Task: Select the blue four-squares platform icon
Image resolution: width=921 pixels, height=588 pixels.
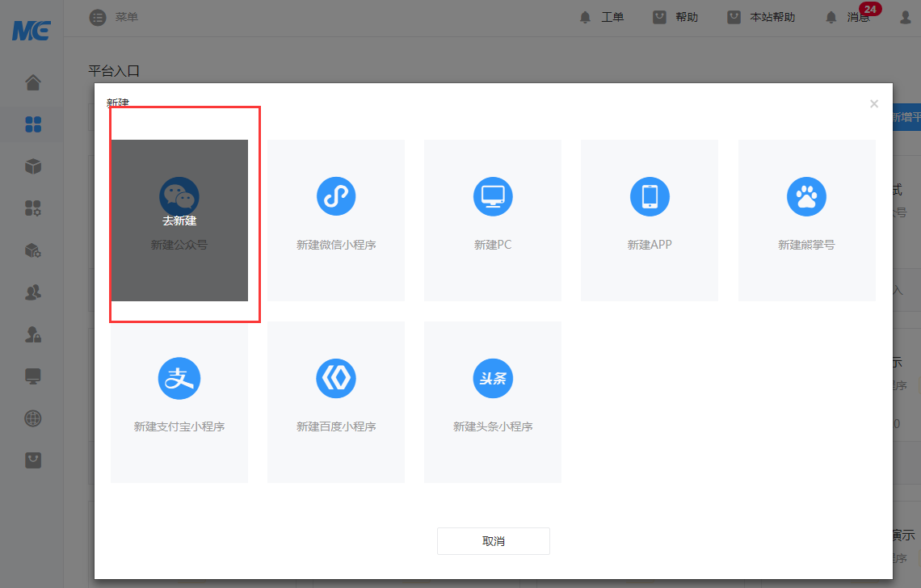Action: [x=33, y=124]
